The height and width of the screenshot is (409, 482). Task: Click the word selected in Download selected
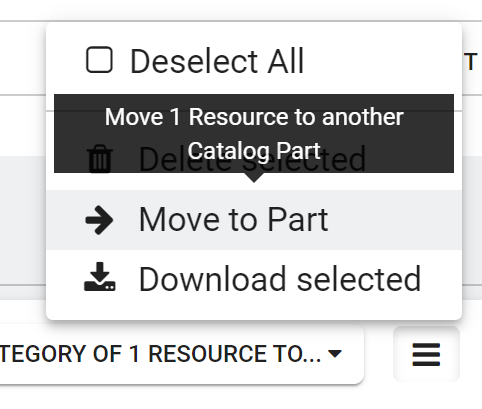(359, 279)
